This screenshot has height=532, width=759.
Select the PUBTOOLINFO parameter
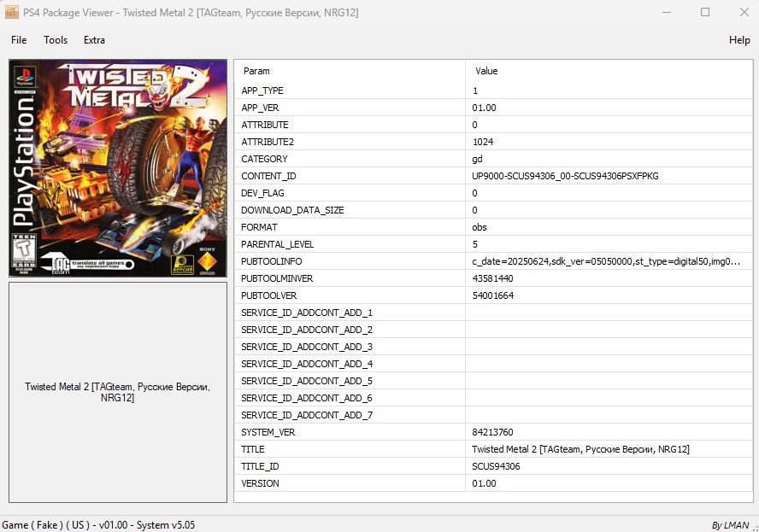pyautogui.click(x=272, y=261)
